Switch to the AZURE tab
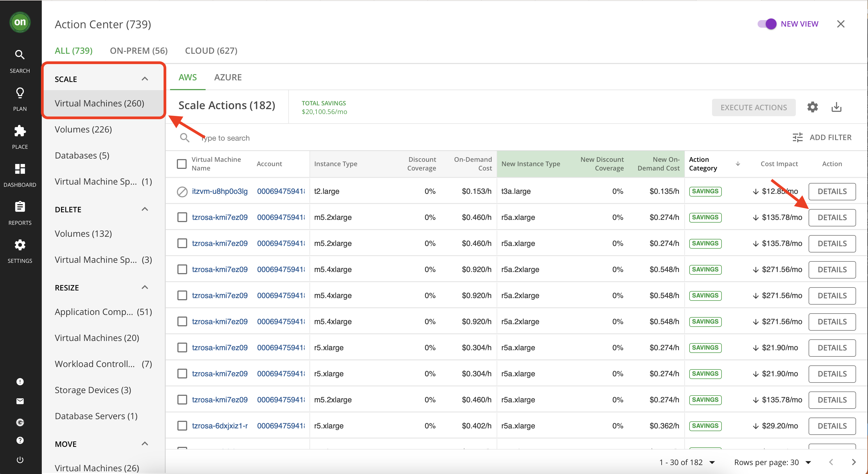Viewport: 868px width, 474px height. coord(228,77)
